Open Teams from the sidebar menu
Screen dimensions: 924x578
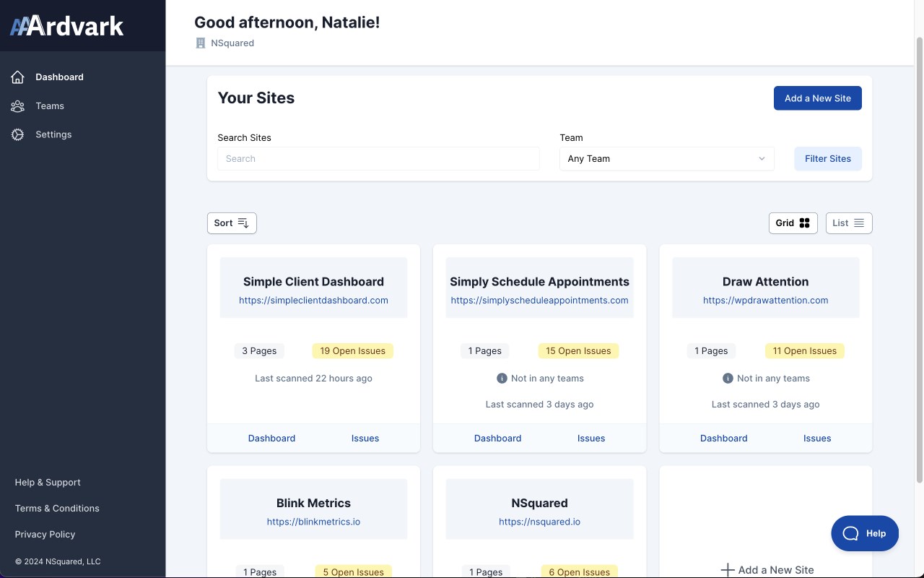50,106
